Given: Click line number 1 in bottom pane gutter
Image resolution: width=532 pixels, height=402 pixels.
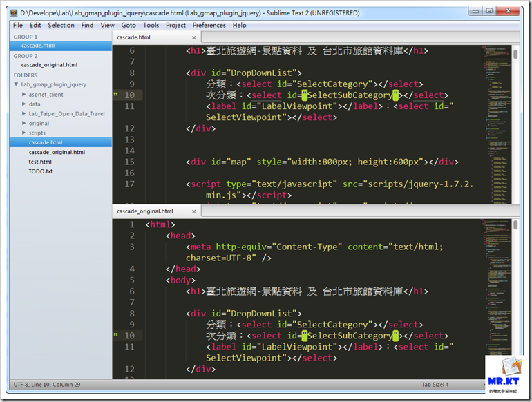Looking at the screenshot, I should 132,224.
